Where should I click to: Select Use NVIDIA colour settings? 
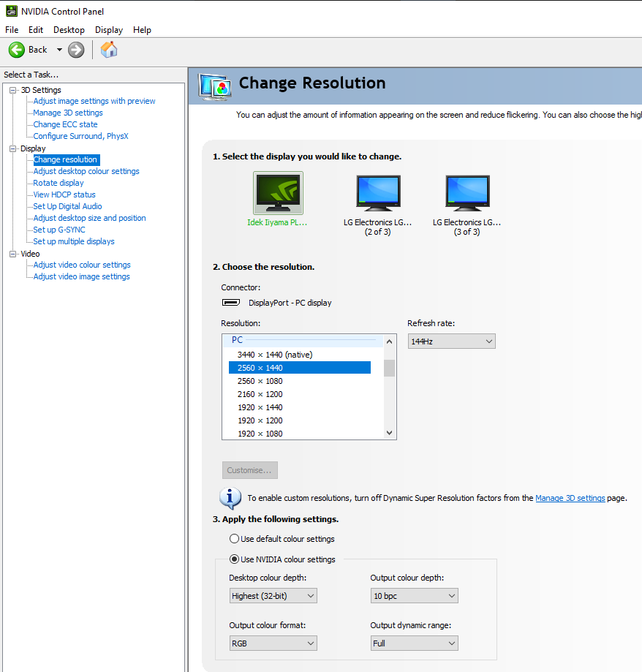(282, 559)
